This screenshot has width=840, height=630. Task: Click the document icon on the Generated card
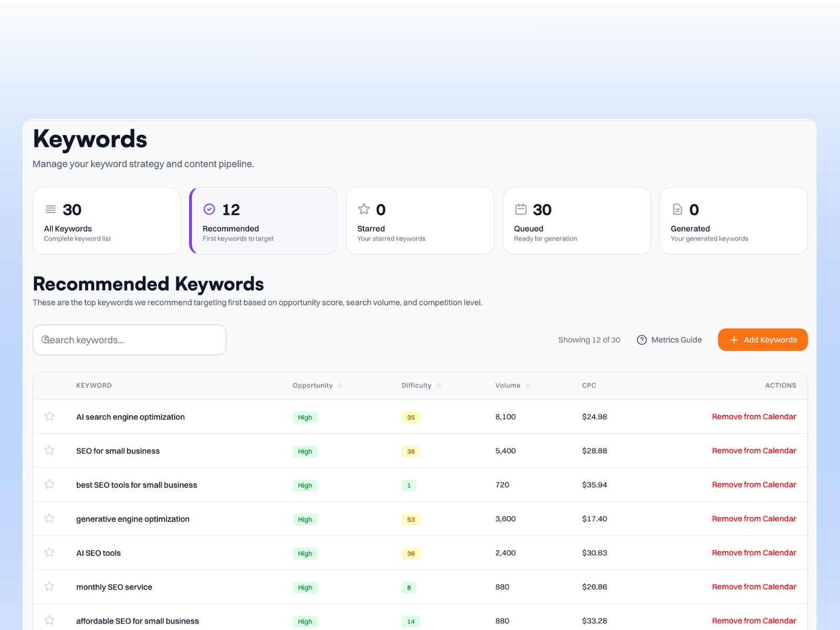pyautogui.click(x=677, y=208)
